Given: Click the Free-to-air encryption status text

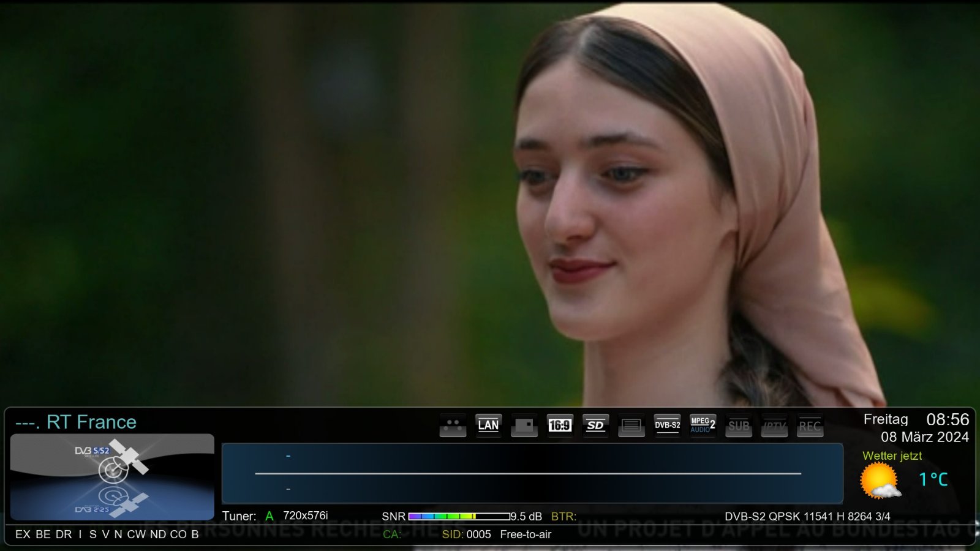Looking at the screenshot, I should 526,534.
